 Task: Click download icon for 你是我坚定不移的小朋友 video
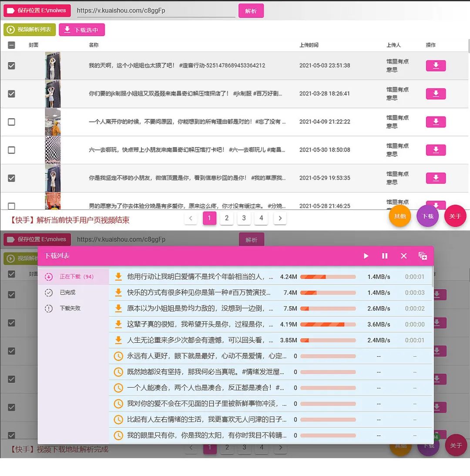tap(436, 178)
